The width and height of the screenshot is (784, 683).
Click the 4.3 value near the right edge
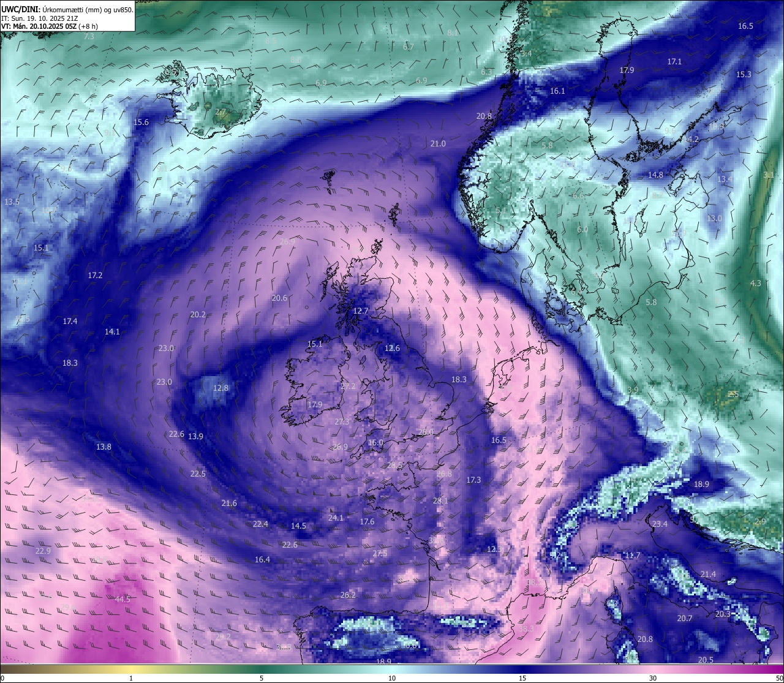[x=756, y=283]
